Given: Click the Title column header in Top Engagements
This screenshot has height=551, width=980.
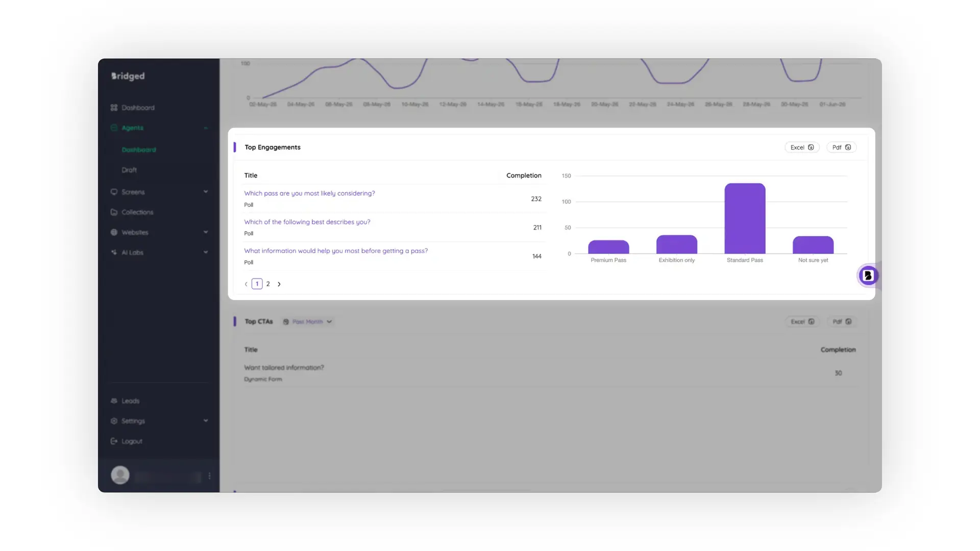Looking at the screenshot, I should (251, 176).
